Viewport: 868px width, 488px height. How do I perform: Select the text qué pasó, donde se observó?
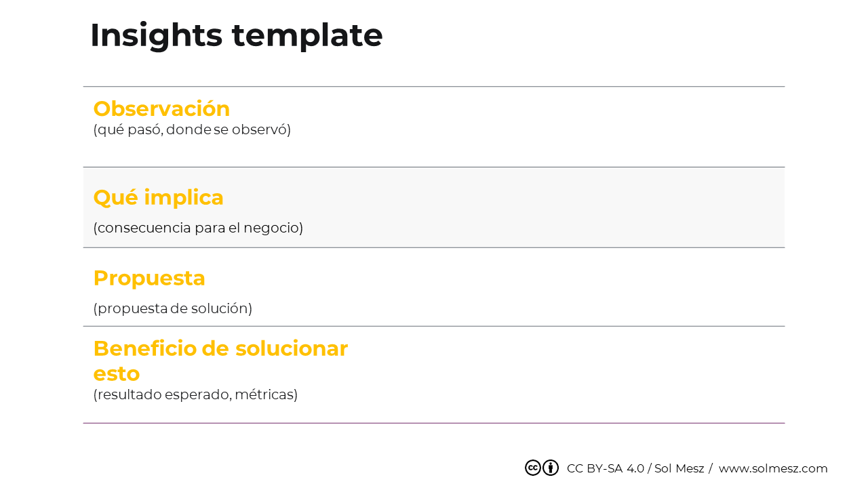[x=192, y=129]
